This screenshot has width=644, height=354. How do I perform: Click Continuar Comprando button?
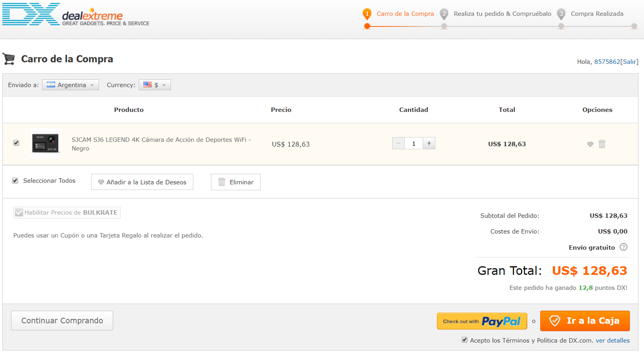(x=62, y=321)
